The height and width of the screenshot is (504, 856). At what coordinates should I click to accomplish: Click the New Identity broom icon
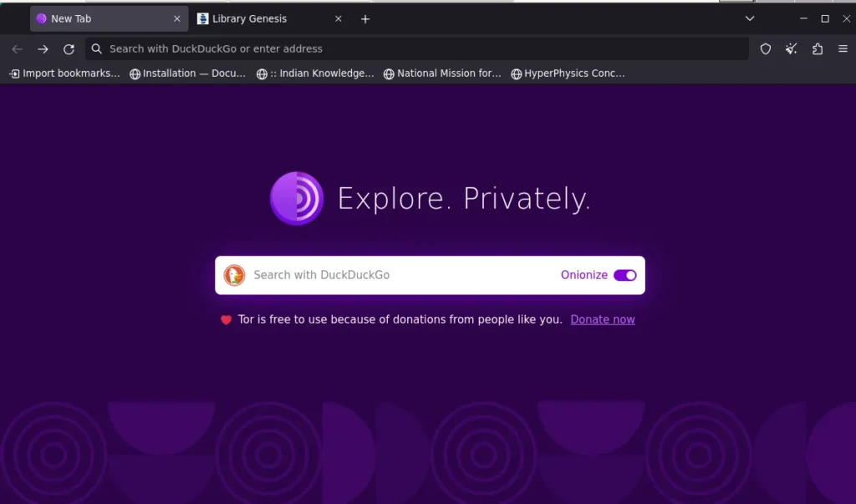791,49
